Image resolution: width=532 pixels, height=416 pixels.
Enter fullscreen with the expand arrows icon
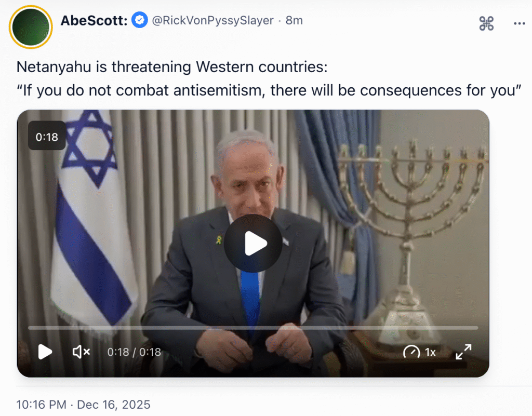coord(463,352)
